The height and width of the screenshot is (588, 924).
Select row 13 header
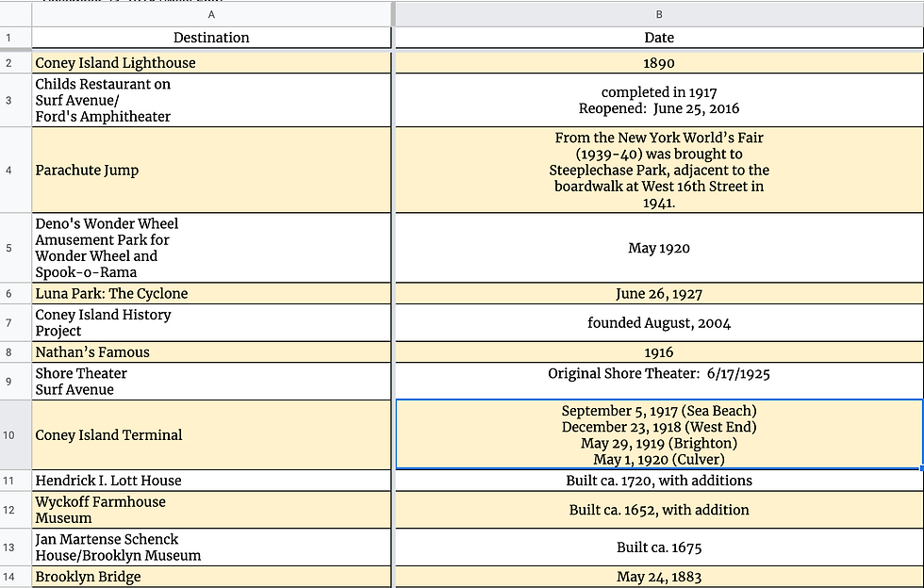pos(15,547)
